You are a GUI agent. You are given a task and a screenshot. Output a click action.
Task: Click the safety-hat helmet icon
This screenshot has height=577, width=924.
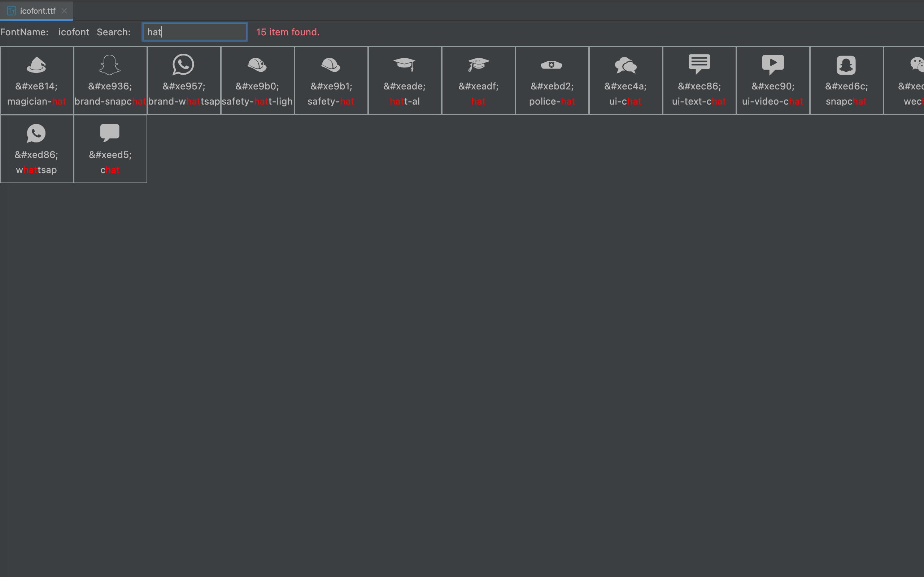point(331,65)
